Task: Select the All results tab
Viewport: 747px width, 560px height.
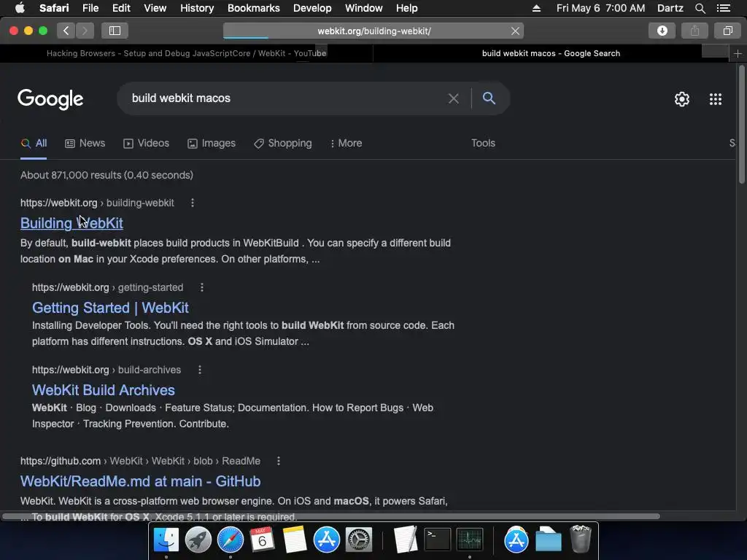Action: pos(34,144)
